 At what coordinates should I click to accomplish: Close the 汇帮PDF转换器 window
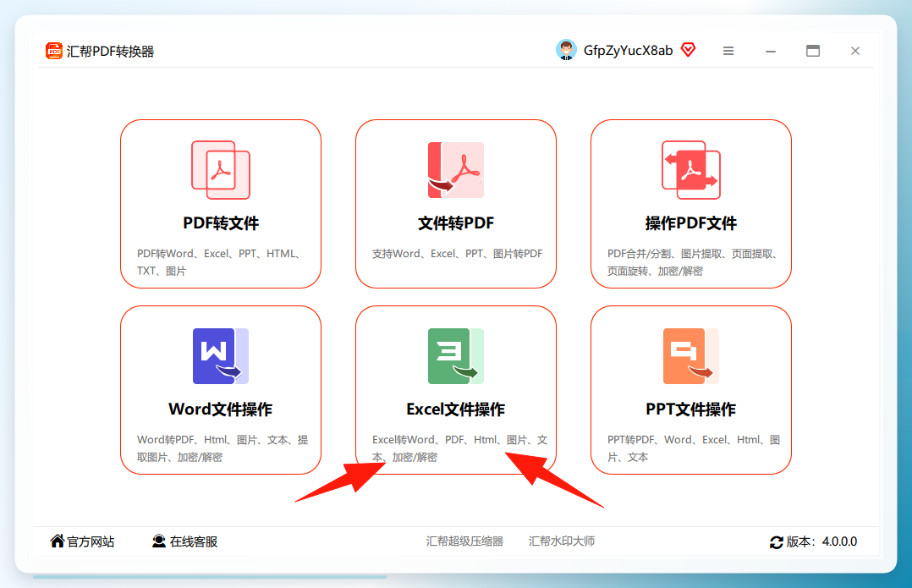point(855,51)
